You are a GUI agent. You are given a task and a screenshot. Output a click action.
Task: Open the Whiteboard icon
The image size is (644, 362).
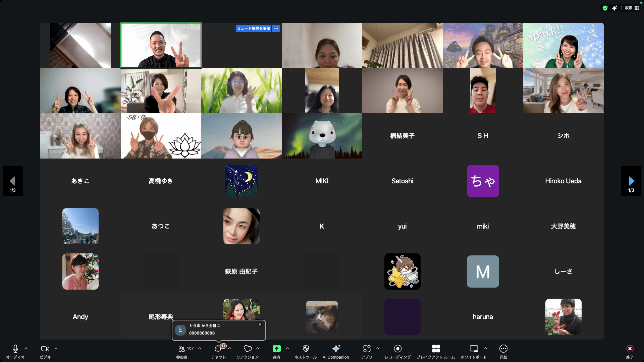pyautogui.click(x=474, y=349)
